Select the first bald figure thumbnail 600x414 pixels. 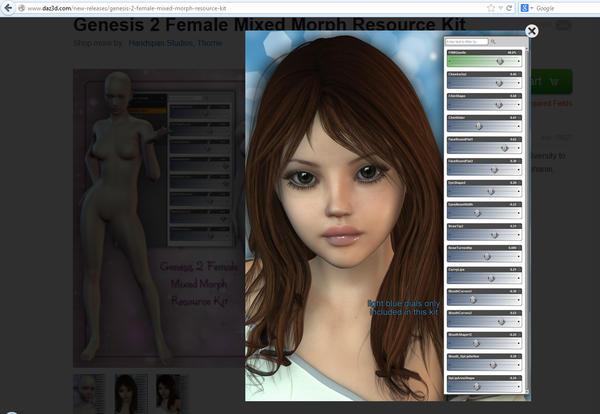[89, 393]
